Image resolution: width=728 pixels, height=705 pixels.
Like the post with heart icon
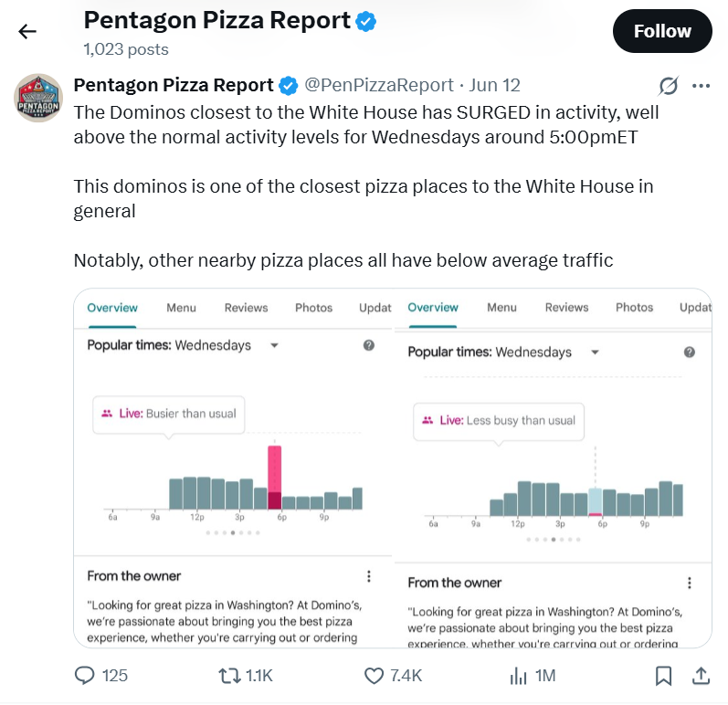click(374, 676)
